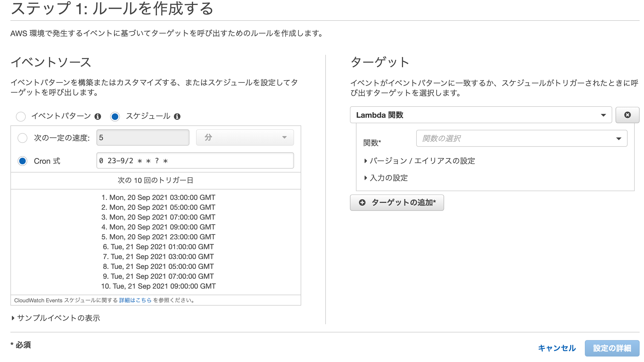The image size is (644, 362).
Task: Click the fixed rate value field
Action: pos(143,137)
